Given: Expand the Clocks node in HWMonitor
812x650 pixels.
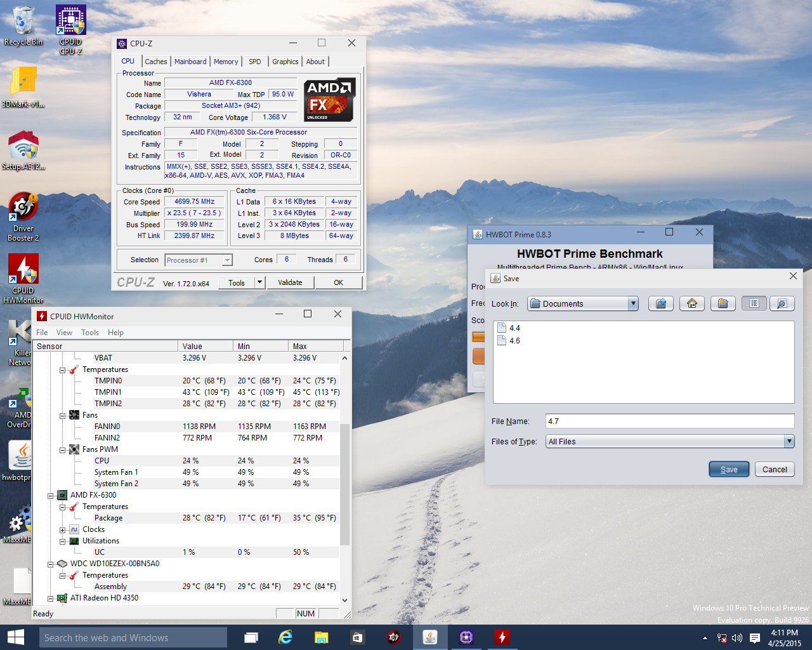Looking at the screenshot, I should [x=63, y=529].
